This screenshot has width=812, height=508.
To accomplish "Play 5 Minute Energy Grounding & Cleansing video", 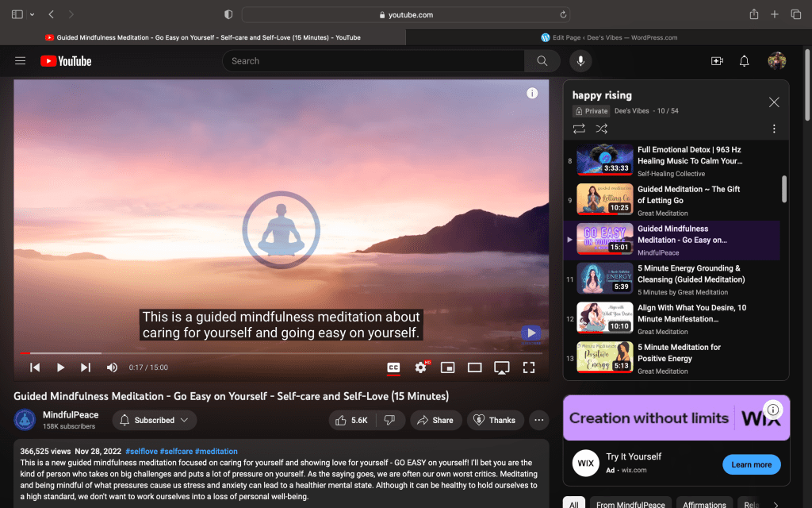I will (688, 274).
